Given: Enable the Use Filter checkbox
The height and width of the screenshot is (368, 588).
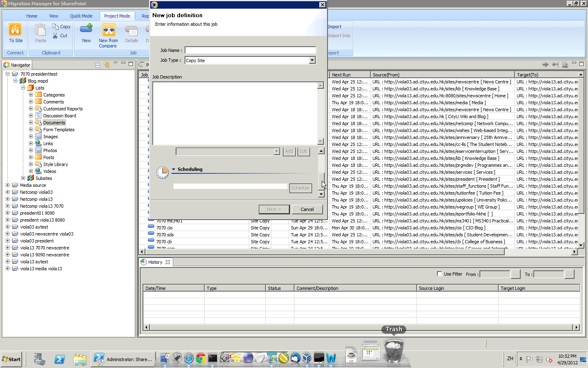Looking at the screenshot, I should pos(439,274).
